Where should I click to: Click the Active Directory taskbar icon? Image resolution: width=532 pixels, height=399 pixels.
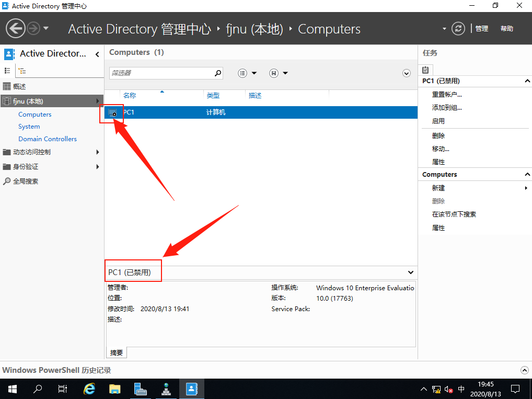tap(192, 389)
